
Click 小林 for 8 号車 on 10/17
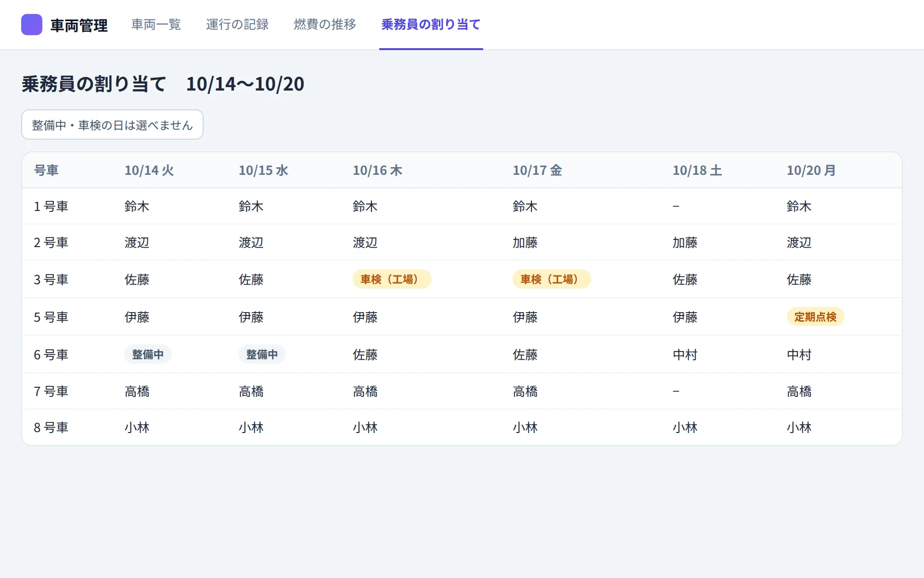coord(525,428)
